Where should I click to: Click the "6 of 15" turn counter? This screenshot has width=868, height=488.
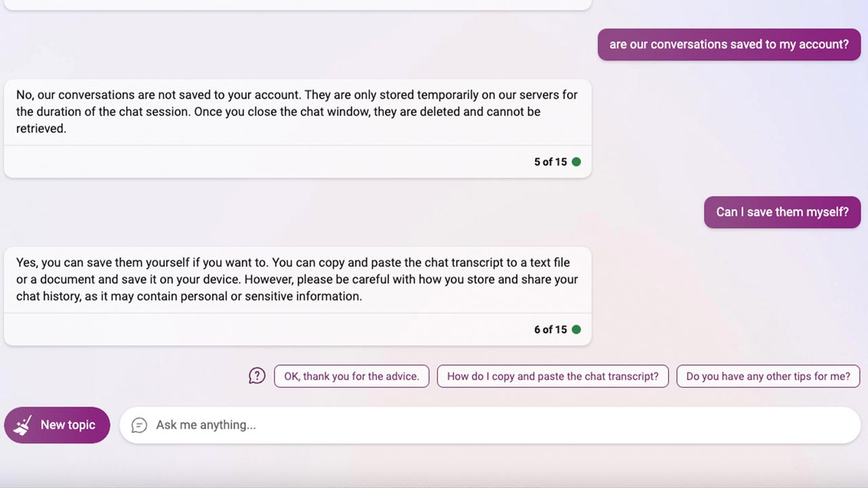coord(550,329)
